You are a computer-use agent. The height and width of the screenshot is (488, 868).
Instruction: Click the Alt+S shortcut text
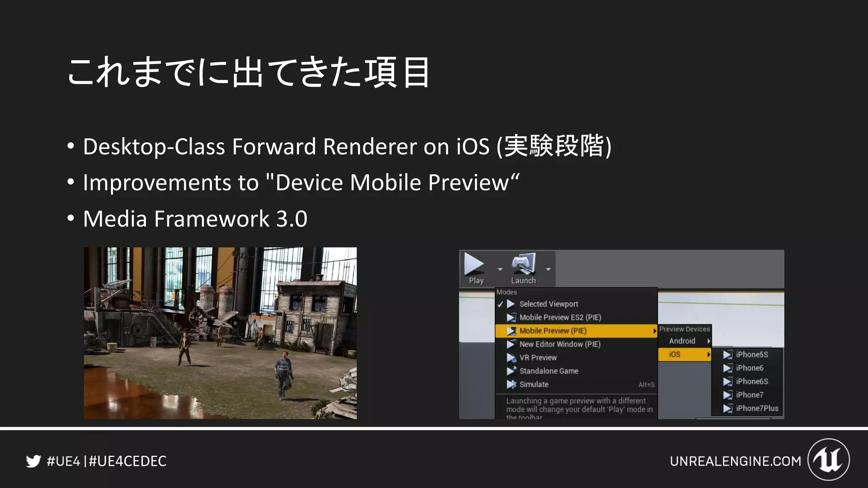[646, 385]
